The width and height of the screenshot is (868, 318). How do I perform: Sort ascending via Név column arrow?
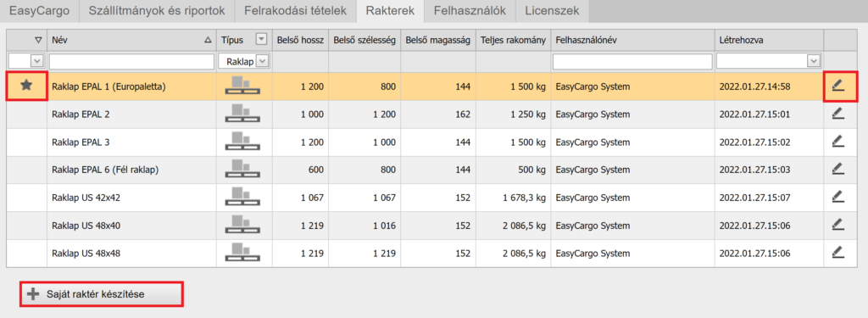(x=208, y=40)
